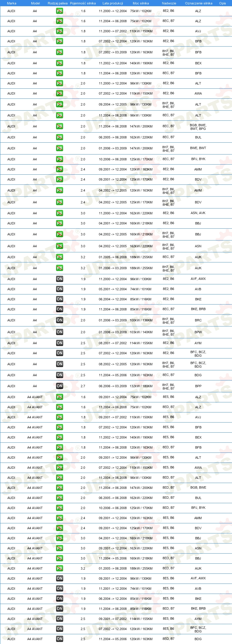This screenshot has height=644, width=232.
Task: Click the PB icon in the A4 8EC, B7 BUL row
Action: (60, 137)
